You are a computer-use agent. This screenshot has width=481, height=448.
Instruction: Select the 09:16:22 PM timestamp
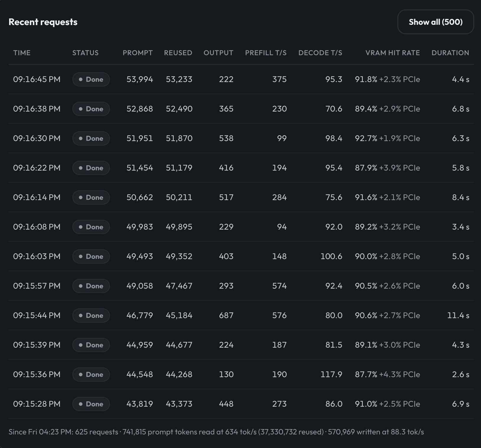coord(37,168)
